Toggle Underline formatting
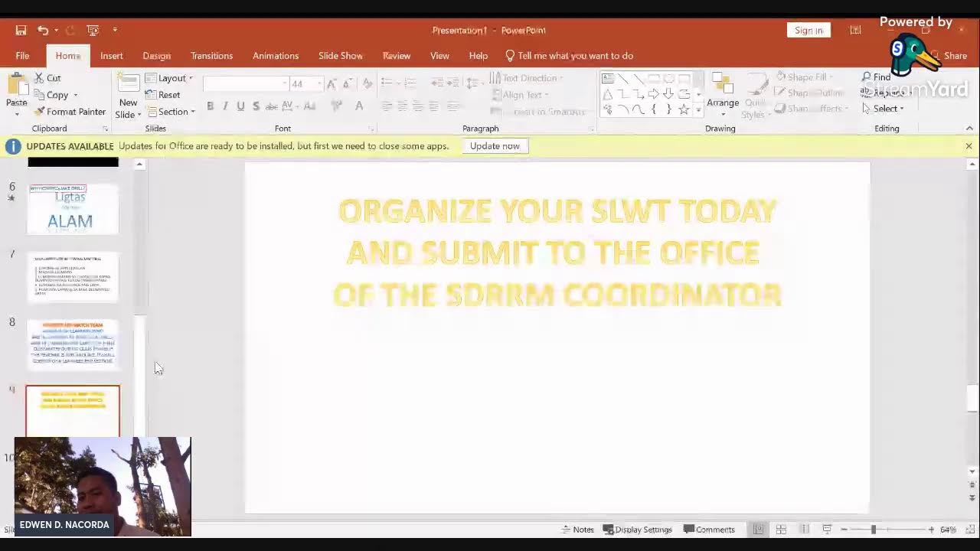980x551 pixels. tap(240, 106)
